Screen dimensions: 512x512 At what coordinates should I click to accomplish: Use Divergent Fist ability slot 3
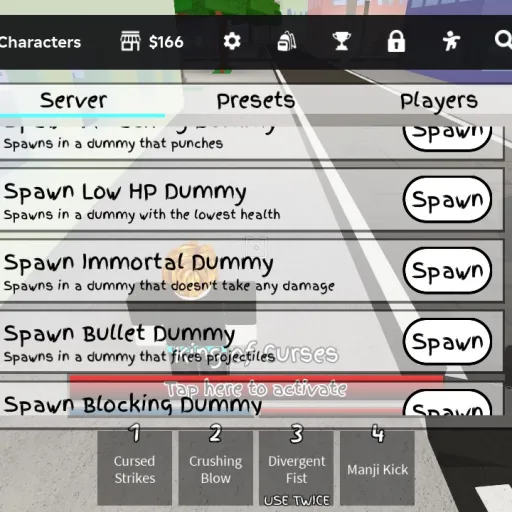296,468
